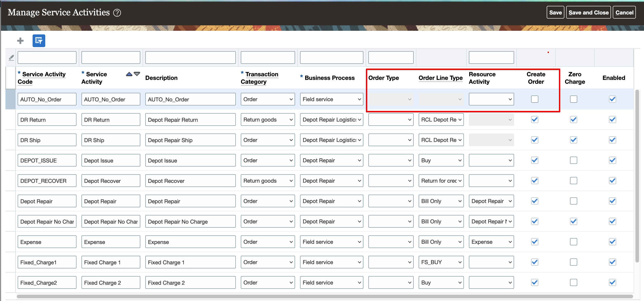Open Transaction Category dropdown for DR Return
The width and height of the screenshot is (644, 301).
click(267, 119)
